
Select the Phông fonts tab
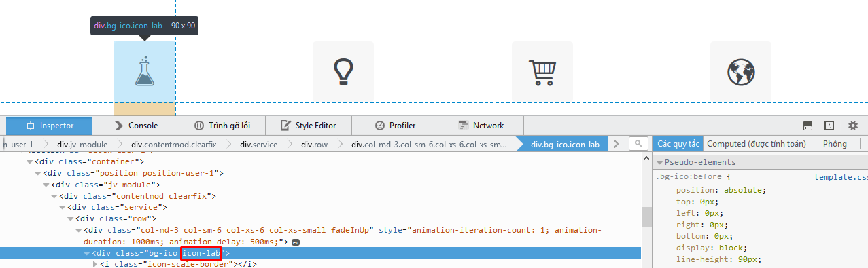pos(835,144)
